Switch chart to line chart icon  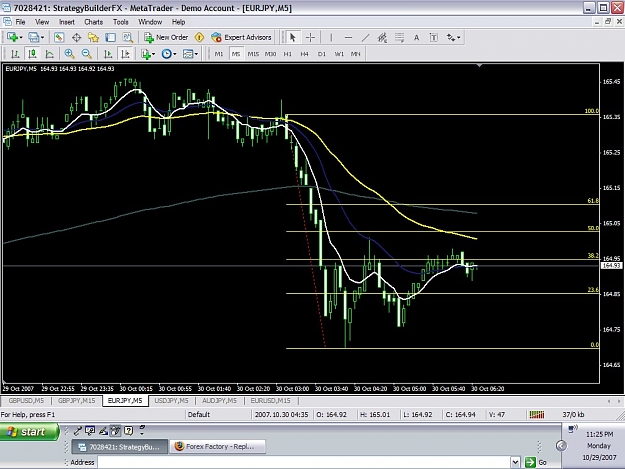coord(49,54)
